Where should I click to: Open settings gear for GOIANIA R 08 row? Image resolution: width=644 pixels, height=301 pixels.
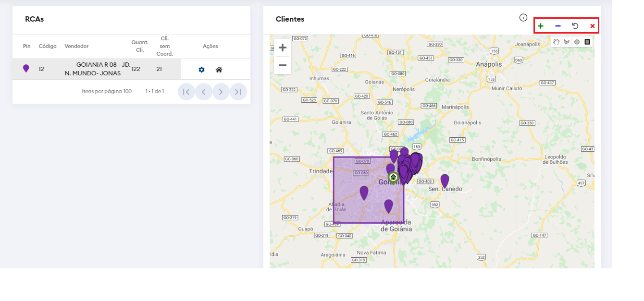point(201,70)
